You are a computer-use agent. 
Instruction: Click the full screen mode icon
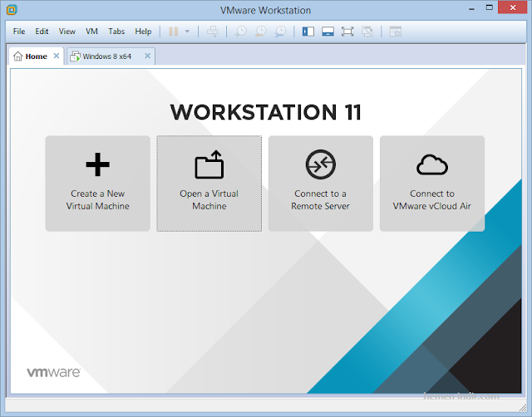coord(347,32)
